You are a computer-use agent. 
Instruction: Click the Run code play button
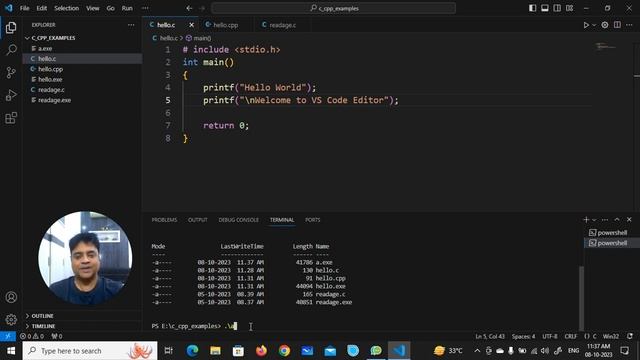(586, 25)
